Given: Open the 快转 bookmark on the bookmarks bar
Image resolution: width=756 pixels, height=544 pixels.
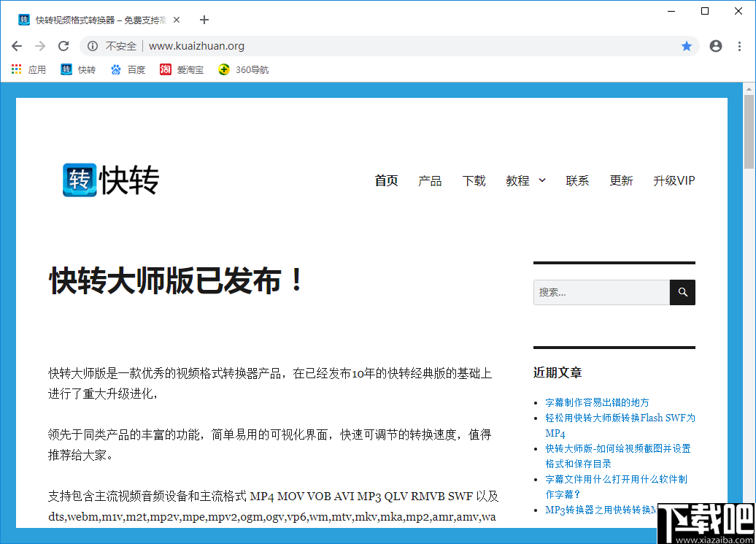Looking at the screenshot, I should click(x=77, y=69).
